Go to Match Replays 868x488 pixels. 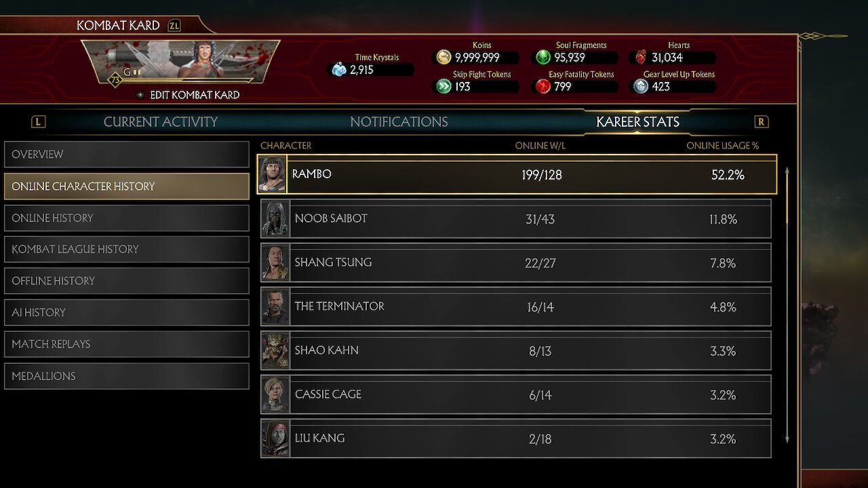[127, 344]
